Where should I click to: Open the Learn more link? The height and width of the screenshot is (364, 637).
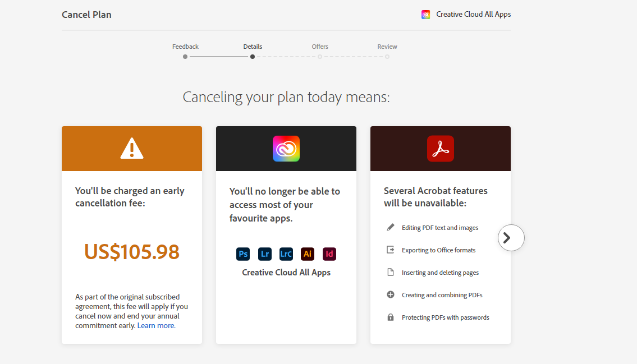pyautogui.click(x=157, y=325)
